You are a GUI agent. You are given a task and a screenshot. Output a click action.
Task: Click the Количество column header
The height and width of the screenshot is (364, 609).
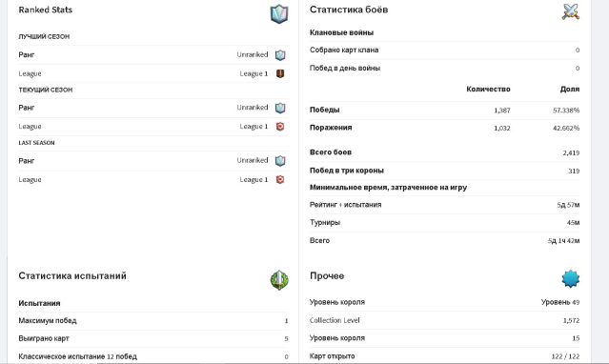488,90
